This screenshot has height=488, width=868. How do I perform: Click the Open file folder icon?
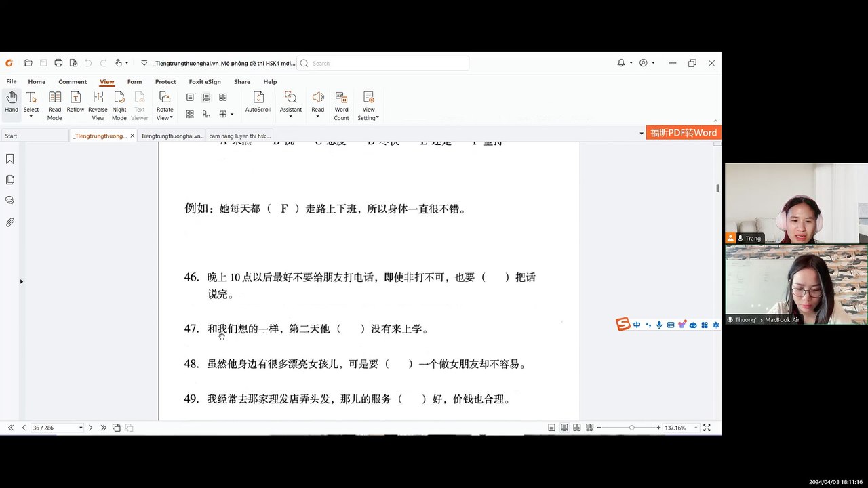[28, 63]
